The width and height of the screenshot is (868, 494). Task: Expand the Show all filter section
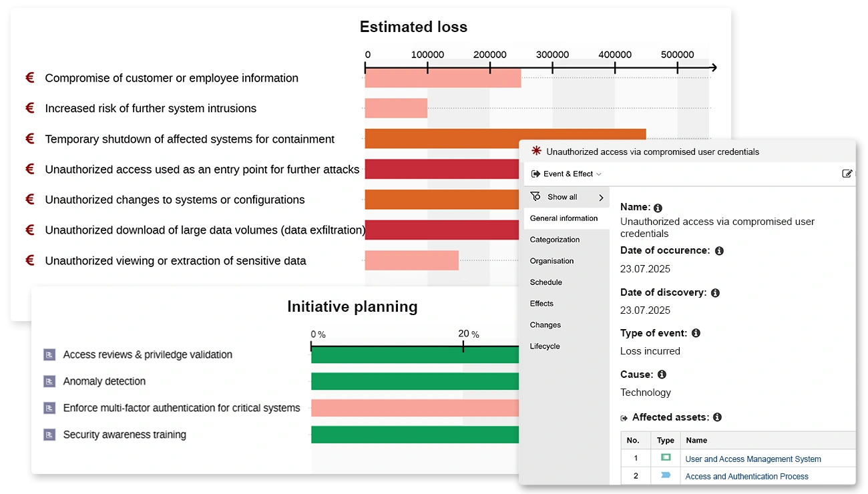(566, 196)
